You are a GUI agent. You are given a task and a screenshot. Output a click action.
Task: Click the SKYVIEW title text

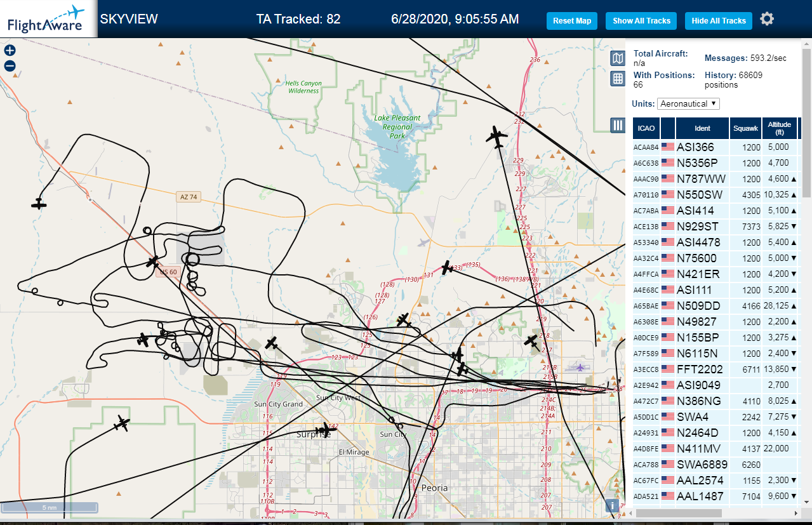[129, 19]
